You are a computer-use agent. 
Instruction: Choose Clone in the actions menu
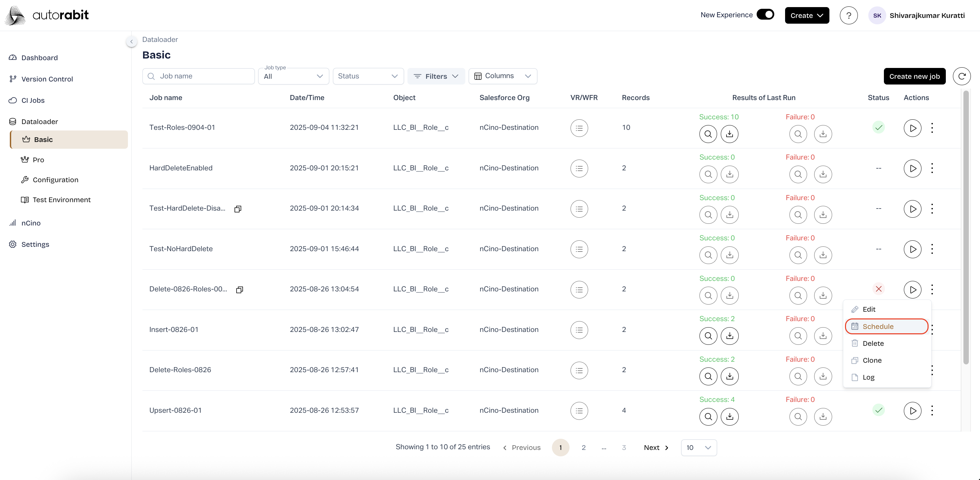(872, 360)
